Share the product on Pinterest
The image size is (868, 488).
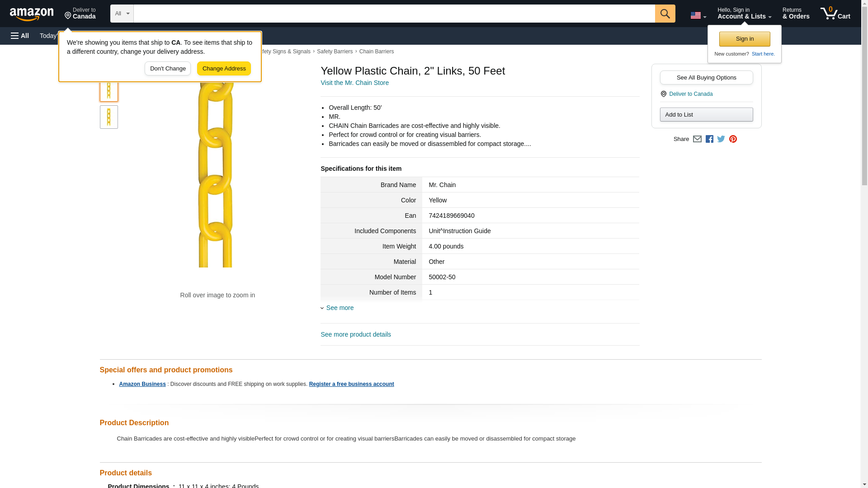(733, 139)
